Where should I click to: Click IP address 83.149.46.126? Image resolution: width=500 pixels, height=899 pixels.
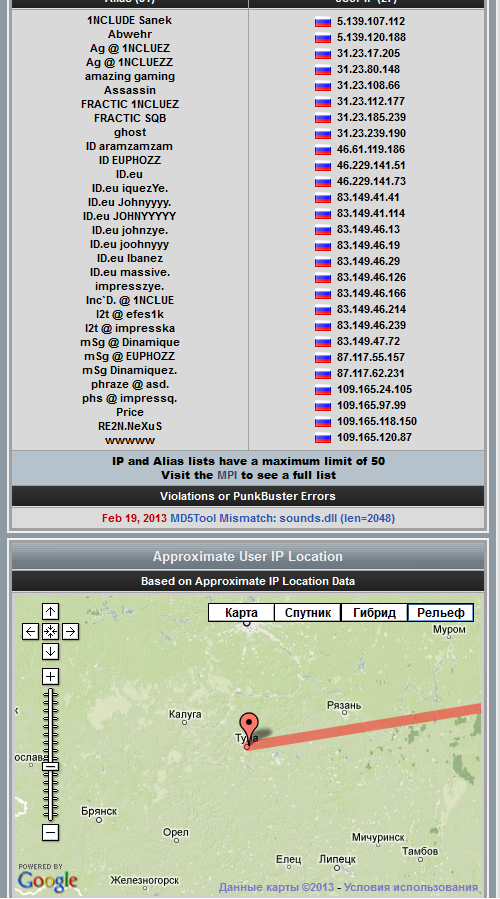coord(371,277)
